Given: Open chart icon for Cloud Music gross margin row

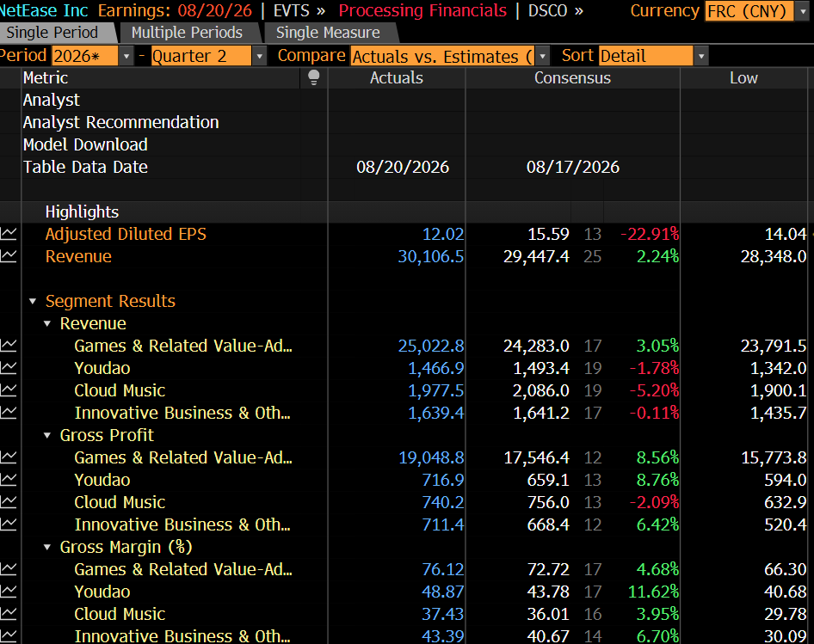Looking at the screenshot, I should tap(9, 614).
